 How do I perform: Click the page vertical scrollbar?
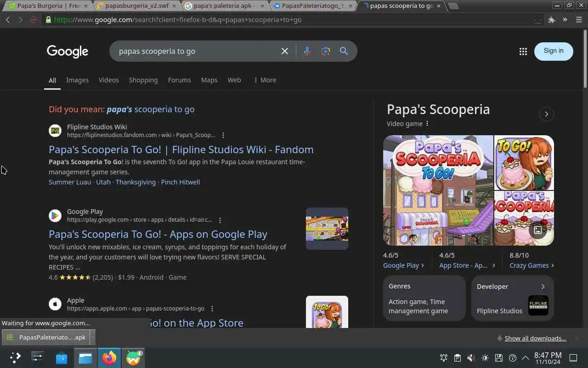(585, 59)
